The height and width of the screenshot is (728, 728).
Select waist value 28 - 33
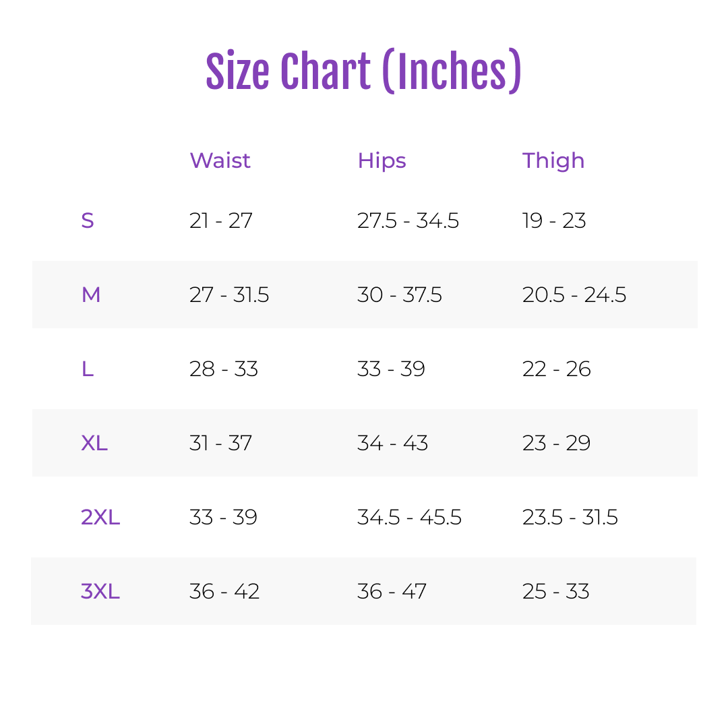[224, 369]
